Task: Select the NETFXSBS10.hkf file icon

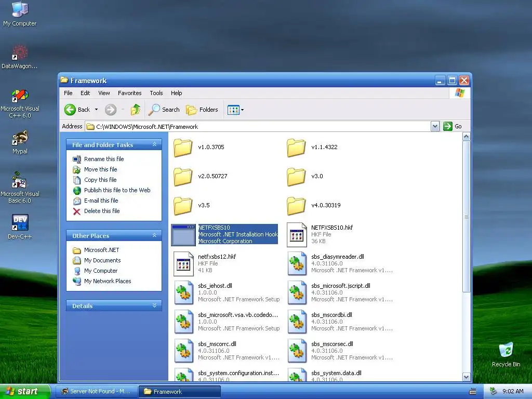Action: point(297,235)
